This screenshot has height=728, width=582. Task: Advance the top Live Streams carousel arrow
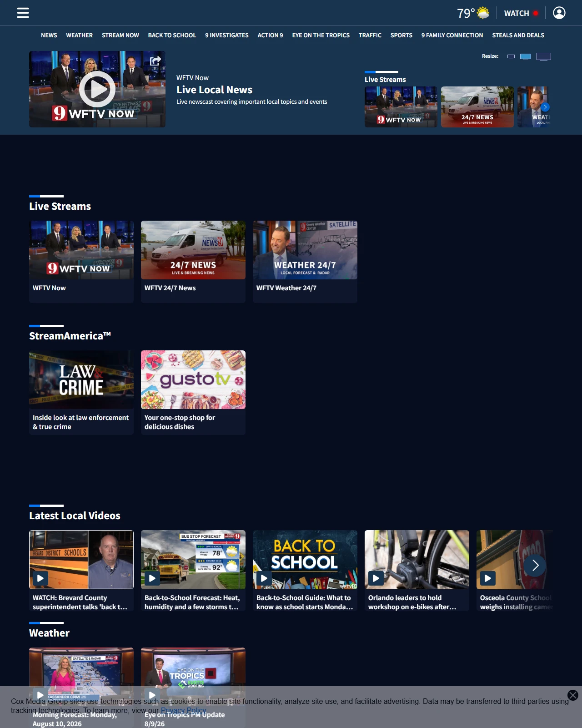[545, 107]
